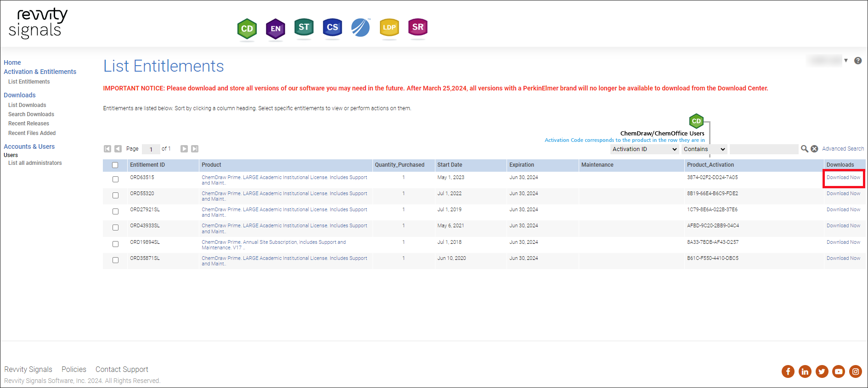Image resolution: width=868 pixels, height=388 pixels.
Task: Open the Activation ID filter dropdown
Action: pyautogui.click(x=645, y=149)
